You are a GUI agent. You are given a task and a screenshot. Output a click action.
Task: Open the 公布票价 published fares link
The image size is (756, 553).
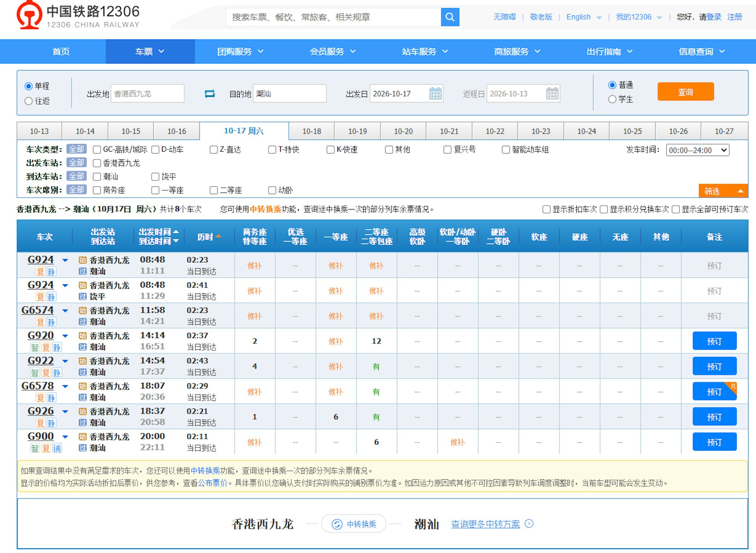click(213, 483)
